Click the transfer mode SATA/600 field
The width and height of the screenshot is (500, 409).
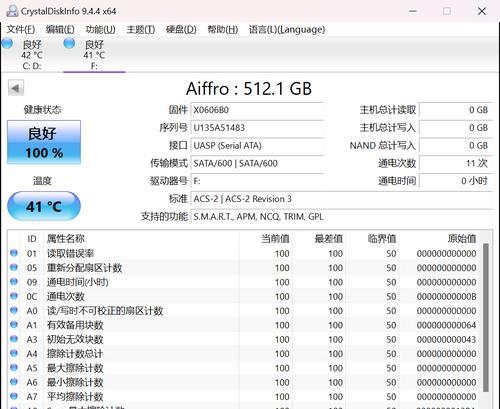click(x=257, y=163)
